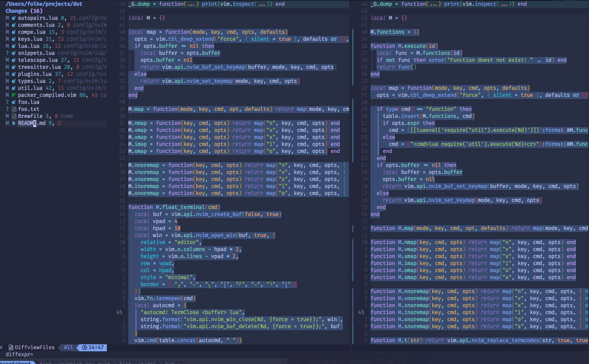Click the Lua icon next to treesitter.lua
The height and width of the screenshot is (364, 589).
pos(14,67)
